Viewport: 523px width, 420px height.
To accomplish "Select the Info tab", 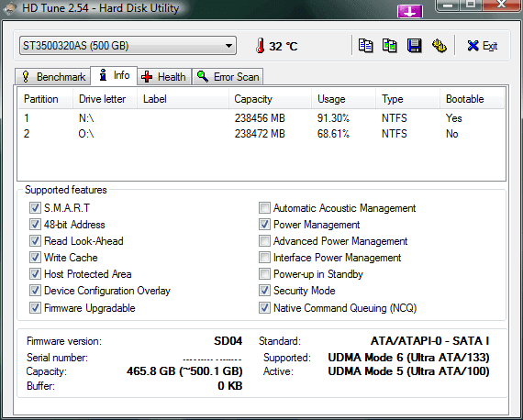I will [114, 75].
